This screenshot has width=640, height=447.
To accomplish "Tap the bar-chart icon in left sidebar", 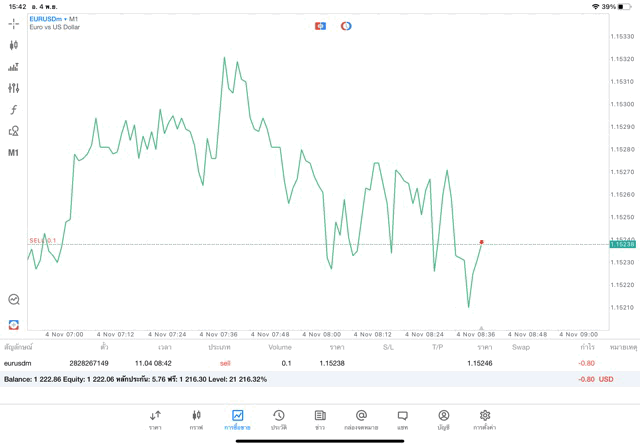I will [14, 67].
